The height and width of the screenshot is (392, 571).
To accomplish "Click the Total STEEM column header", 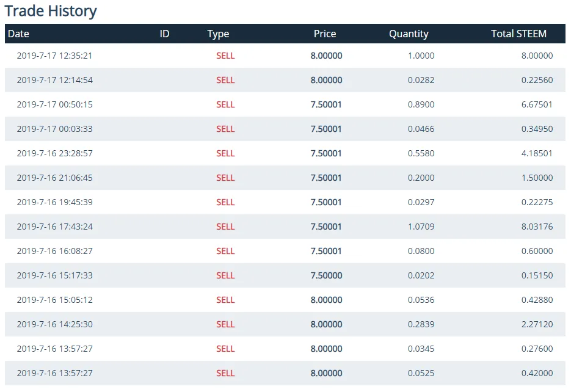I will 518,34.
